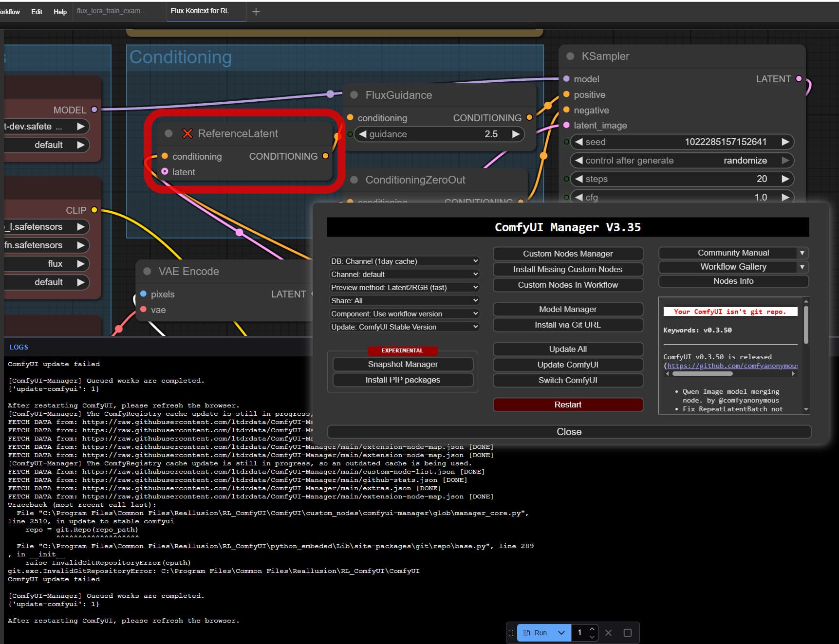Grab the run toolbar drag handle
The image size is (839, 644).
click(511, 633)
